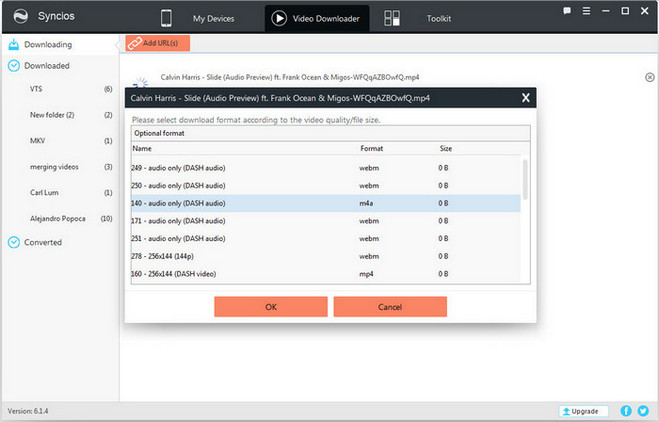
Task: Sort by the Name column header
Action: pos(142,148)
